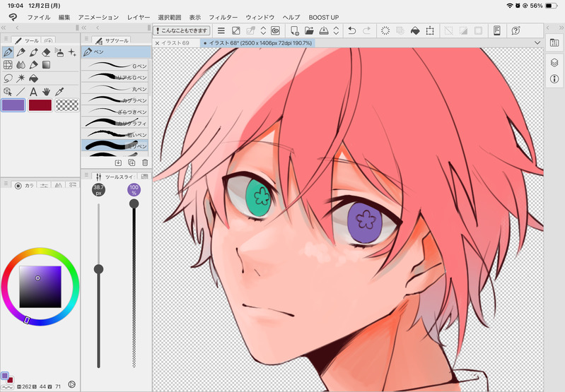Select the Pen tool in the tool palette
565x392 pixels.
click(8, 52)
